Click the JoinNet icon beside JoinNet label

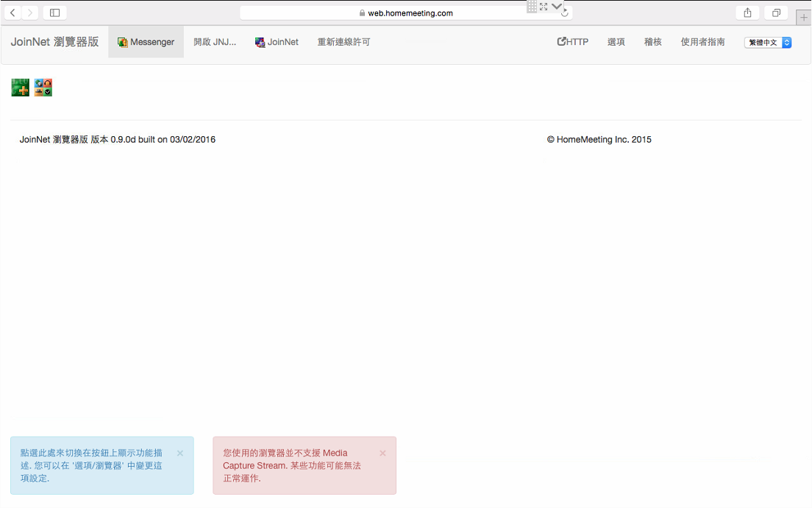[x=260, y=43]
